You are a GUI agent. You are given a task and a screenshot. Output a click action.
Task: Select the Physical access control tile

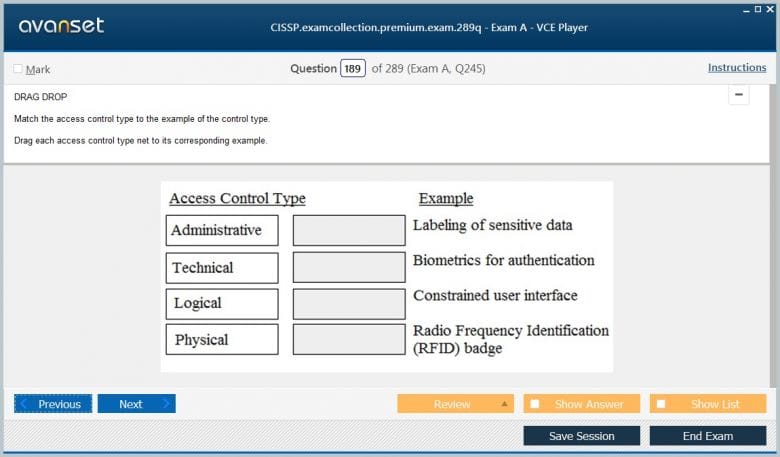(x=222, y=340)
